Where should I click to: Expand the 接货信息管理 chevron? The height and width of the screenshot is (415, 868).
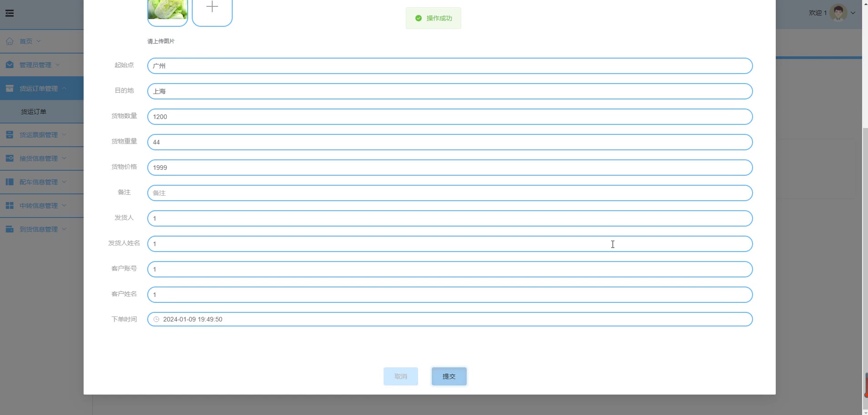pos(64,158)
